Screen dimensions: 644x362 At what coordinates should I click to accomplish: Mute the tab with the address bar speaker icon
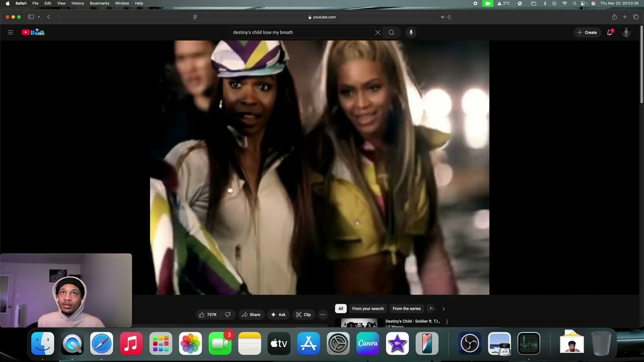click(442, 17)
